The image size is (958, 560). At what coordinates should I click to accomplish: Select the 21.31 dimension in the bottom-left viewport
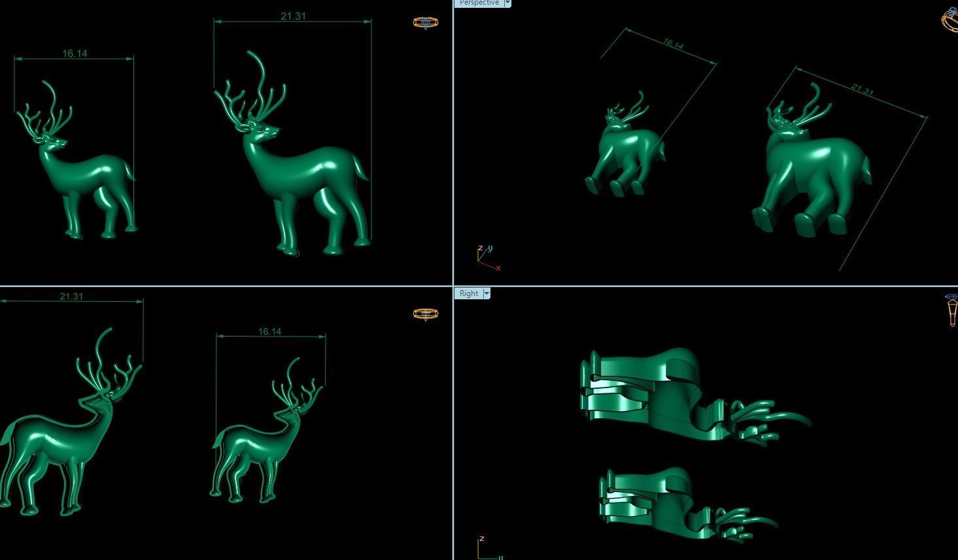click(x=71, y=297)
